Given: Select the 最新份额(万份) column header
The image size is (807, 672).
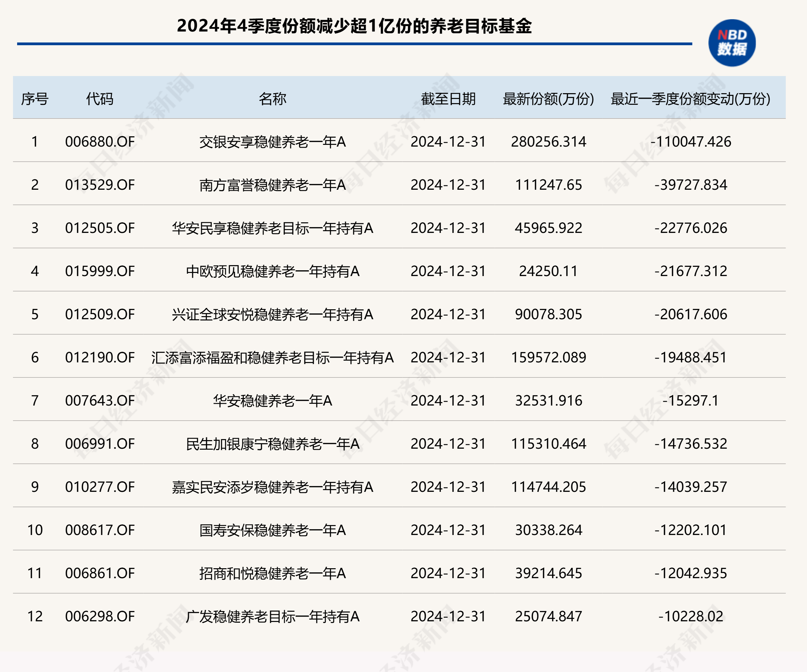Looking at the screenshot, I should click(548, 99).
